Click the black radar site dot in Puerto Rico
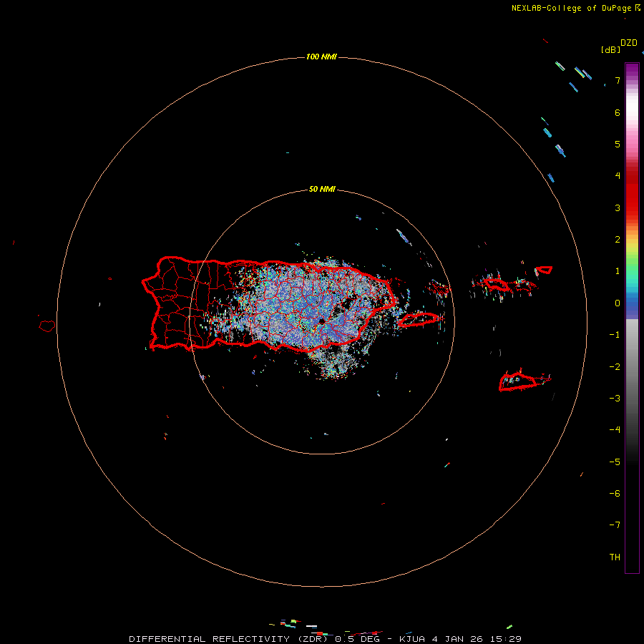The height and width of the screenshot is (644, 644). tap(321, 321)
